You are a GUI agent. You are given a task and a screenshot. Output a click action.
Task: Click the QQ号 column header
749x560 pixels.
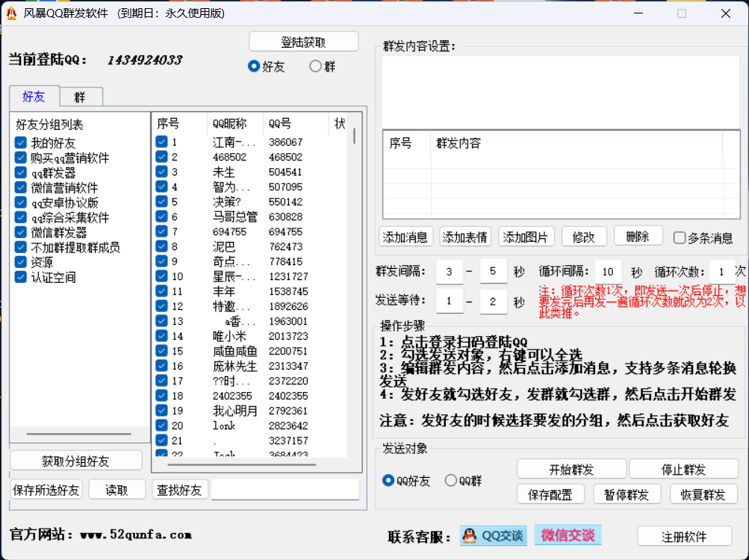click(296, 124)
